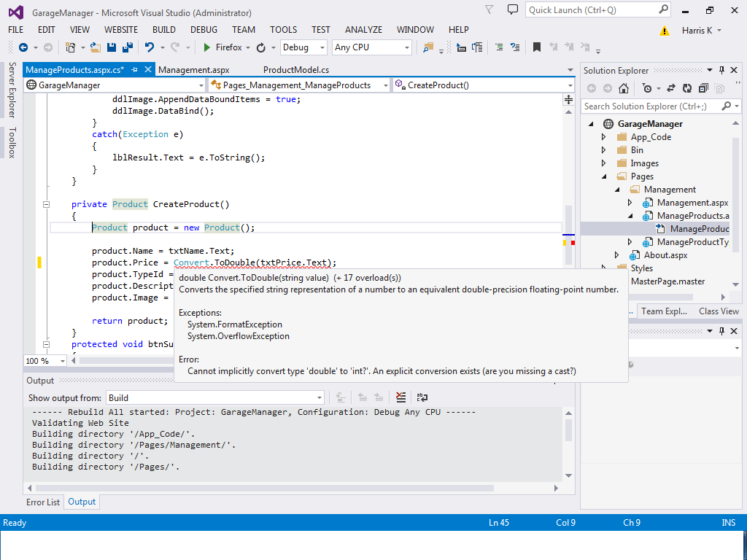The image size is (747, 560).
Task: Open the CreateProduct() member dropdown
Action: (x=484, y=85)
